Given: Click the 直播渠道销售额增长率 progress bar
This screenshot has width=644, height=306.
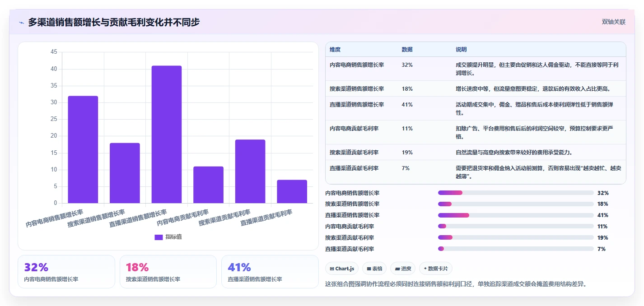Looking at the screenshot, I should coord(516,215).
